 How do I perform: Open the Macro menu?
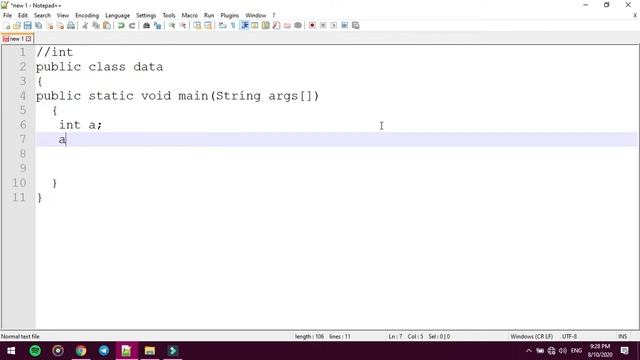[x=189, y=16]
